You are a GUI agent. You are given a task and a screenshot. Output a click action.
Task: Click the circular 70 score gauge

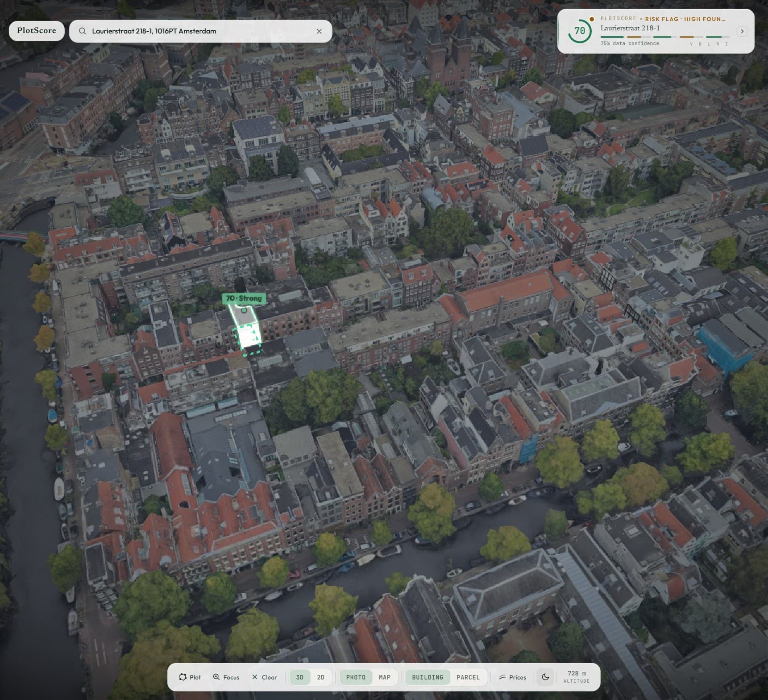(579, 31)
